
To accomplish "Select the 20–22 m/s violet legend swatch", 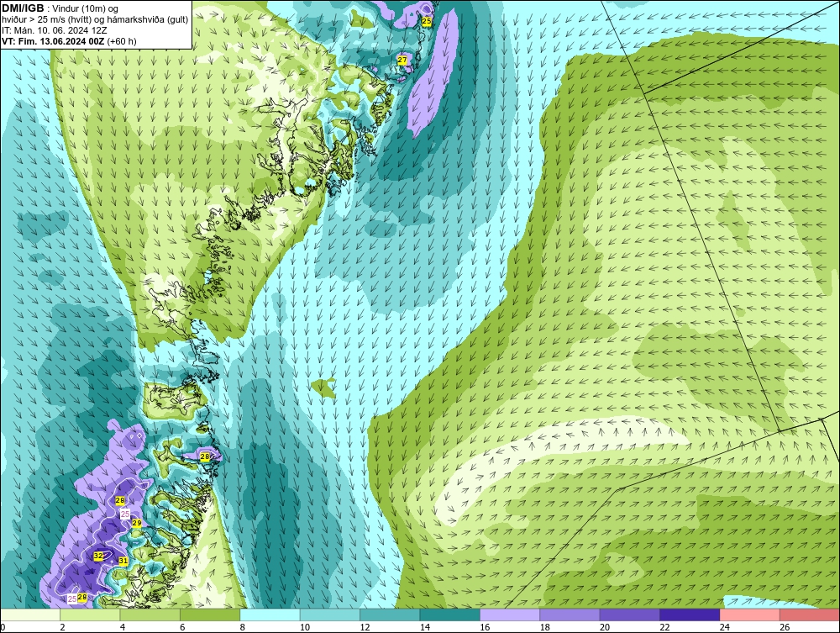I will [x=630, y=615].
